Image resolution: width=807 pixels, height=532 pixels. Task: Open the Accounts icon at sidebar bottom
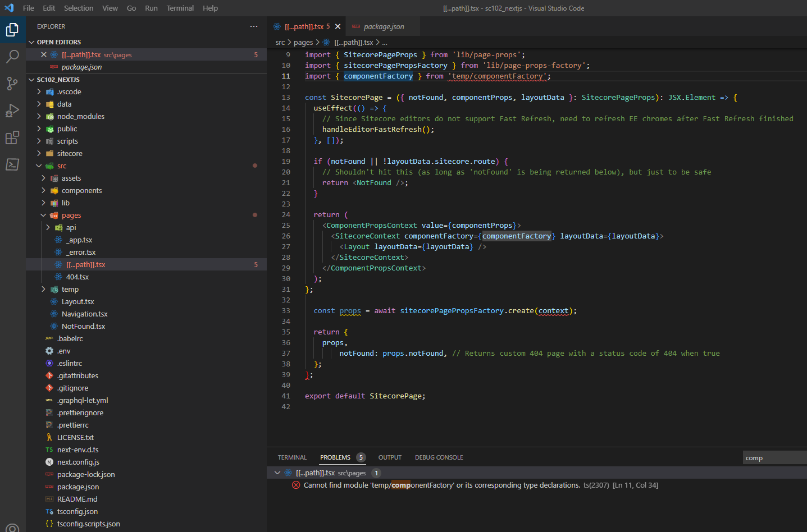pos(12,528)
